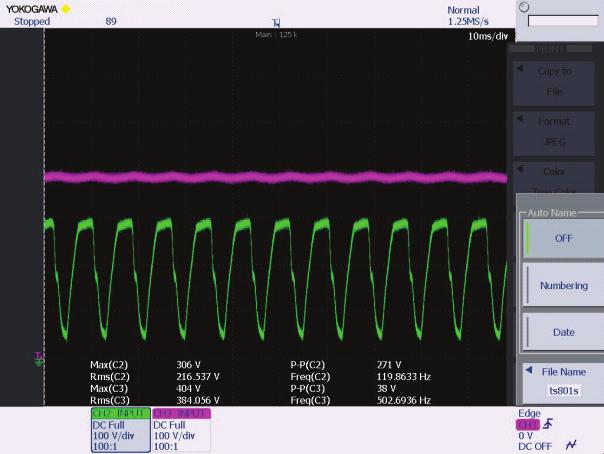
Task: Click the Max(C3) value 404 V
Action: (188, 389)
